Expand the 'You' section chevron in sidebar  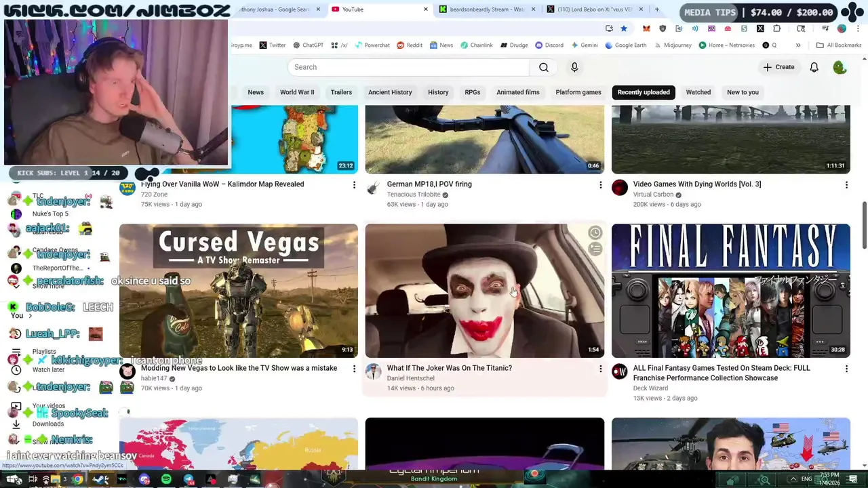[30, 316]
